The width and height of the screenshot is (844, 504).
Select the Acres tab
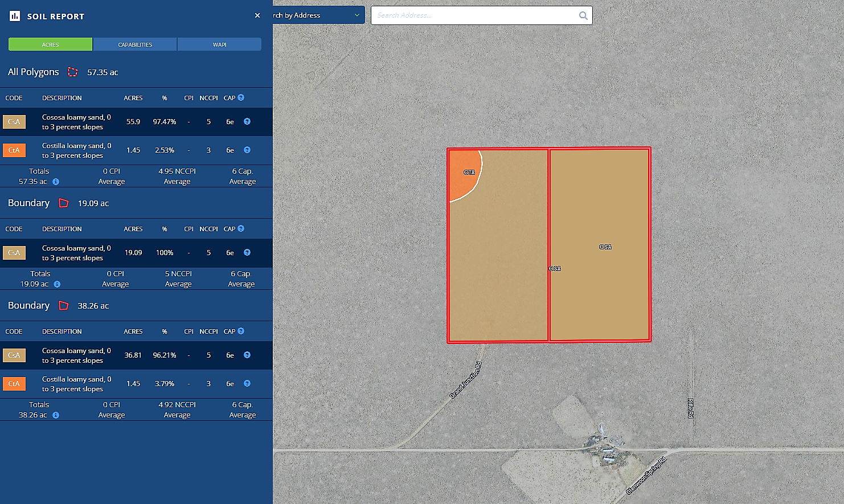coord(50,44)
